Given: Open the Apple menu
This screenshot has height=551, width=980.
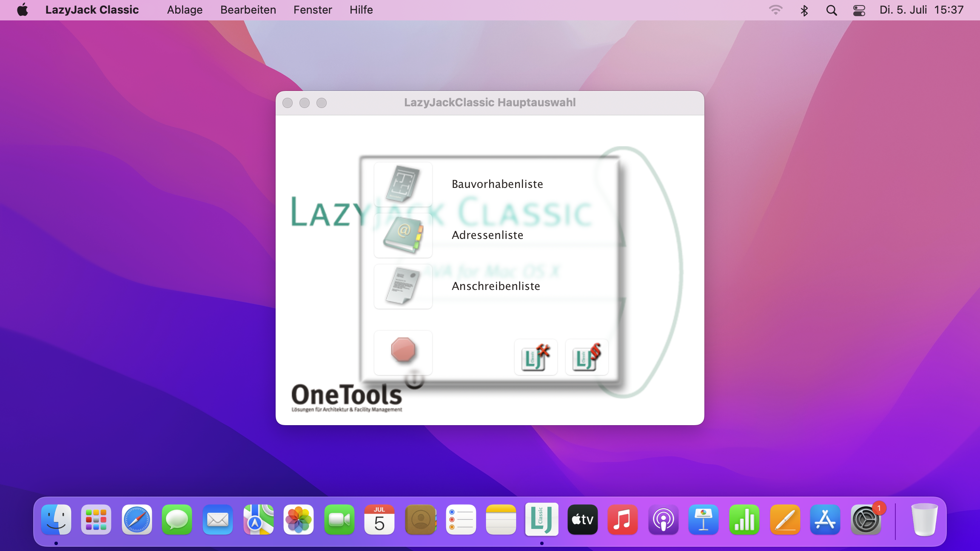Looking at the screenshot, I should point(23,10).
